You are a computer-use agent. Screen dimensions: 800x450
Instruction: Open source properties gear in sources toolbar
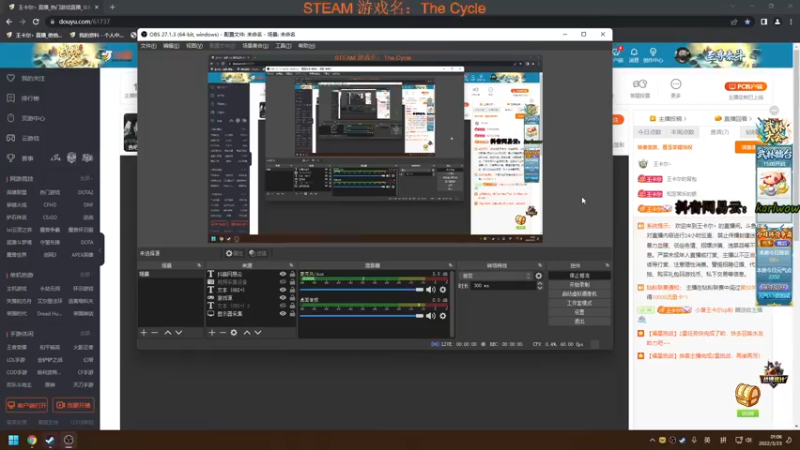tap(234, 333)
